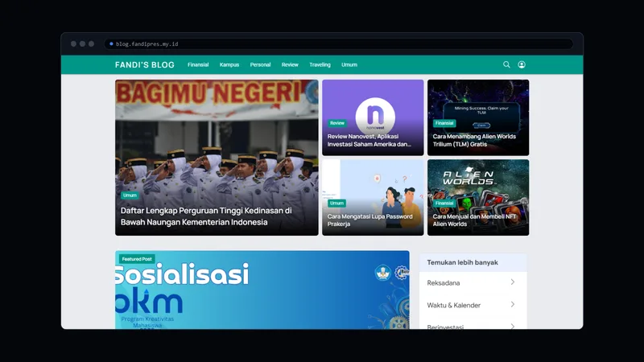
Task: Click the blog.fandipres.my.id address bar
Action: click(339, 44)
